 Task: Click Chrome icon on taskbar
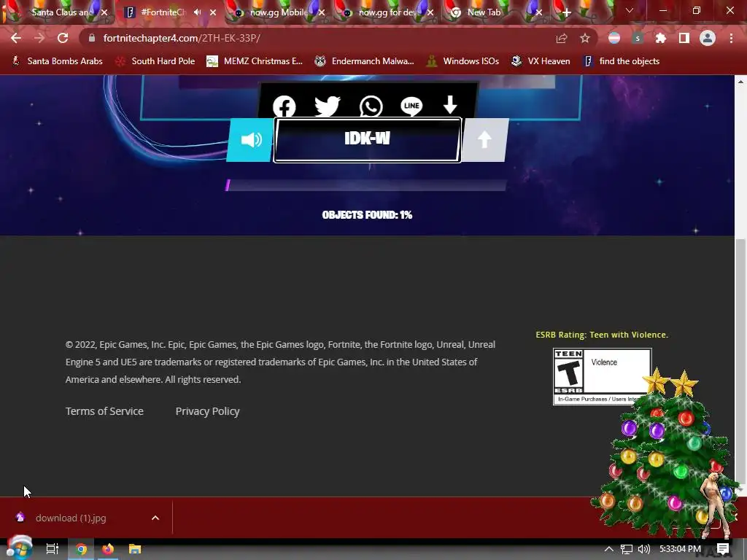81,549
